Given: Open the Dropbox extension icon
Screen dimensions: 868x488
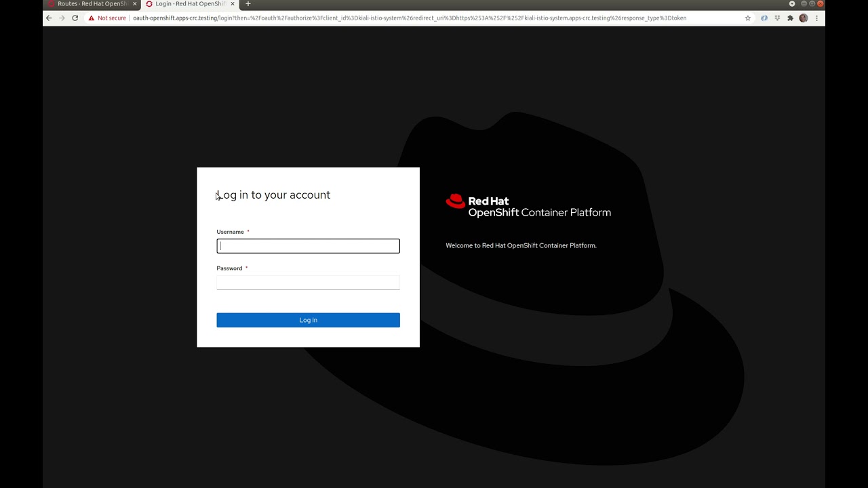Looking at the screenshot, I should coord(777,18).
